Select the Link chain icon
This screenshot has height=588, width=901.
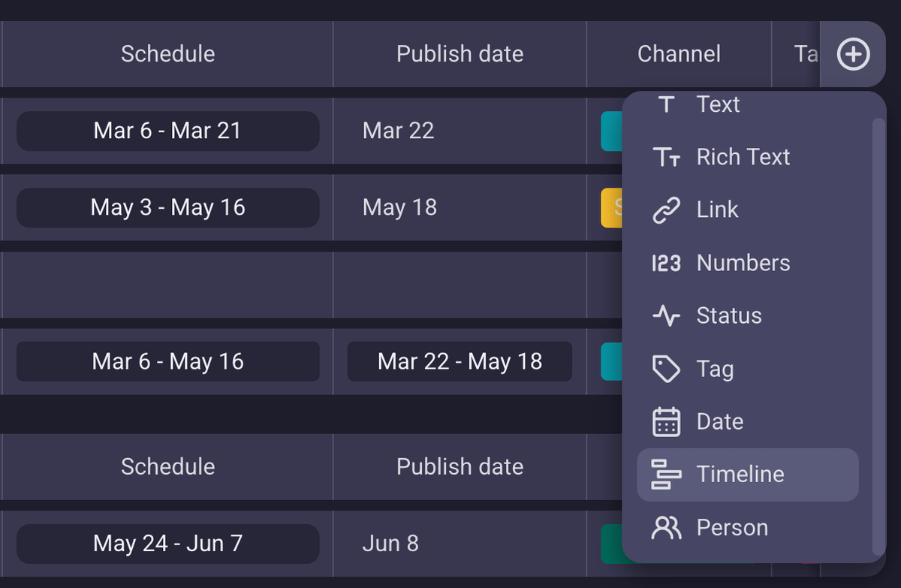click(666, 210)
